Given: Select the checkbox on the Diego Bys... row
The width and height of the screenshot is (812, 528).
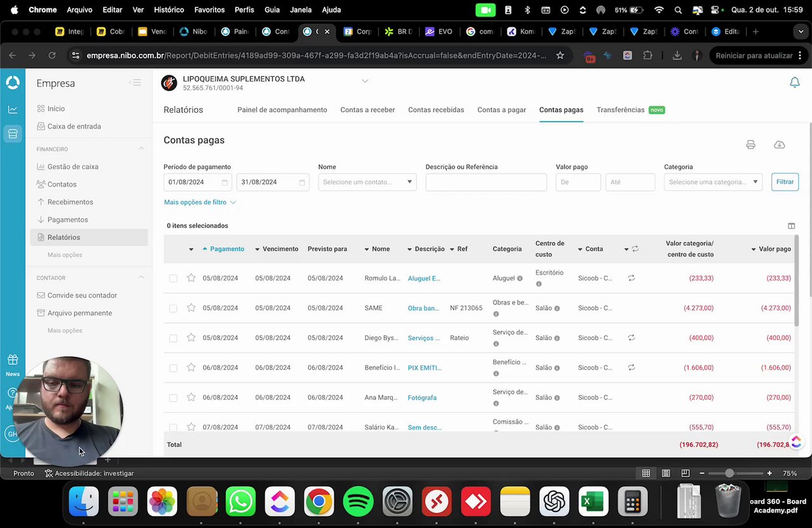Looking at the screenshot, I should click(173, 338).
